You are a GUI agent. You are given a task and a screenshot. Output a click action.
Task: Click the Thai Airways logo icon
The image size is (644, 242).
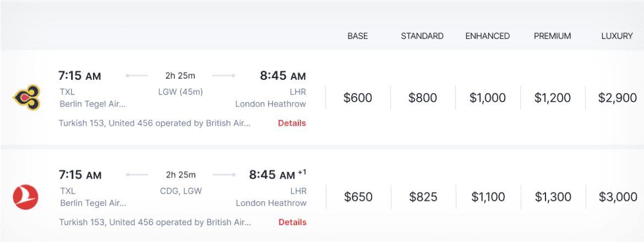click(x=25, y=98)
